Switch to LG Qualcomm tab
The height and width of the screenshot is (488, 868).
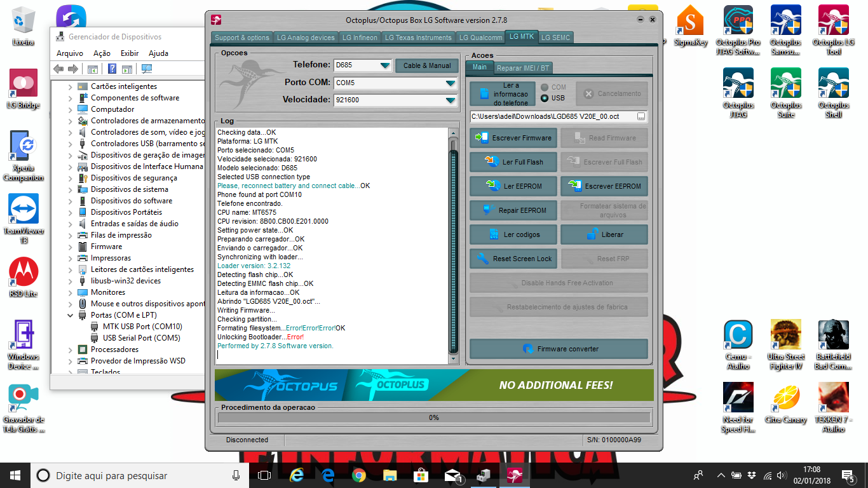click(x=480, y=37)
